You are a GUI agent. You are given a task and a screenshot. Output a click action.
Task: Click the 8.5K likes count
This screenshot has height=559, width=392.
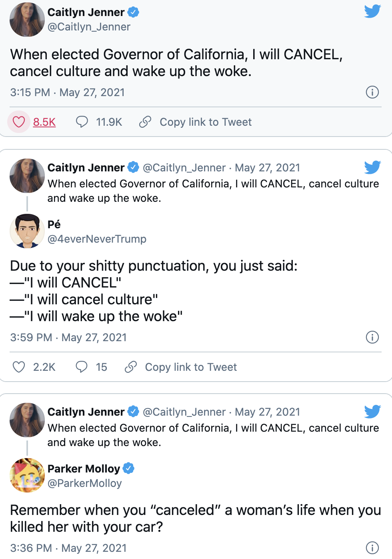[x=44, y=122]
